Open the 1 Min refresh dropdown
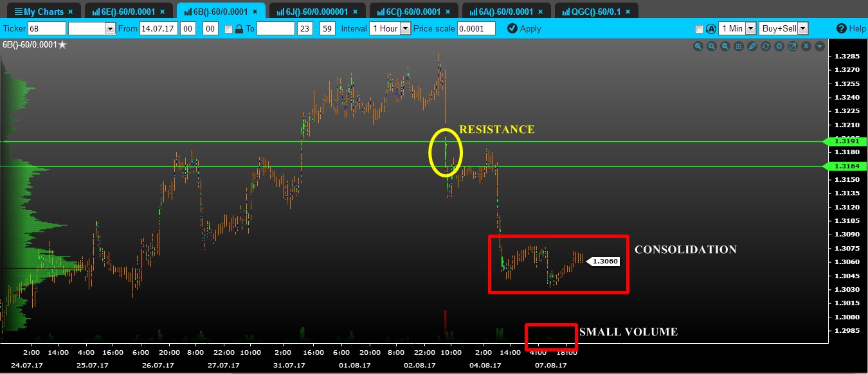 coord(750,28)
